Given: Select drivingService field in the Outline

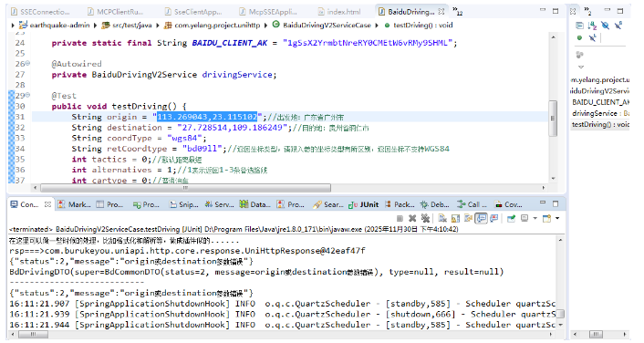Looking at the screenshot, I should tap(600, 113).
